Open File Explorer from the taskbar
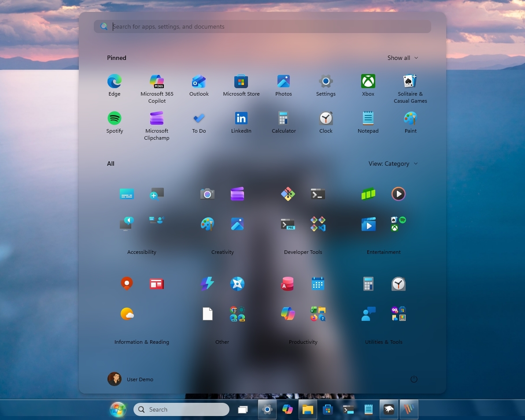Screen dimensions: 525x420 point(307,409)
